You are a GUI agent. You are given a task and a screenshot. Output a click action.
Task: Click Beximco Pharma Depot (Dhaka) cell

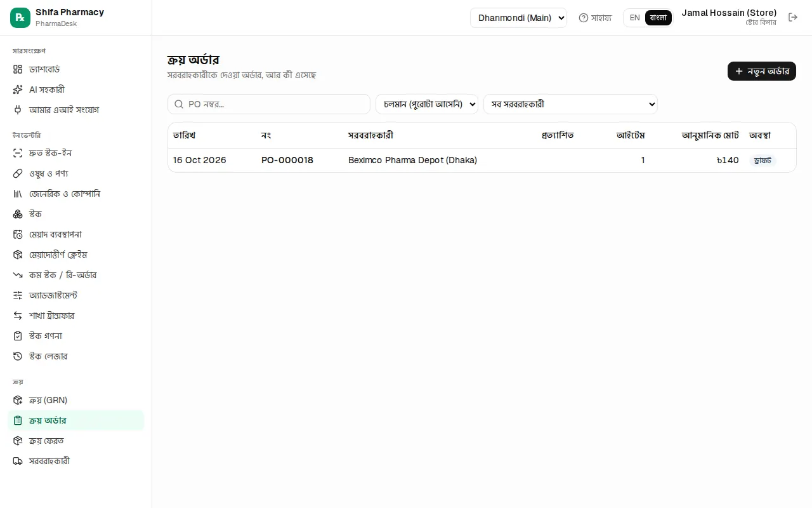click(412, 160)
